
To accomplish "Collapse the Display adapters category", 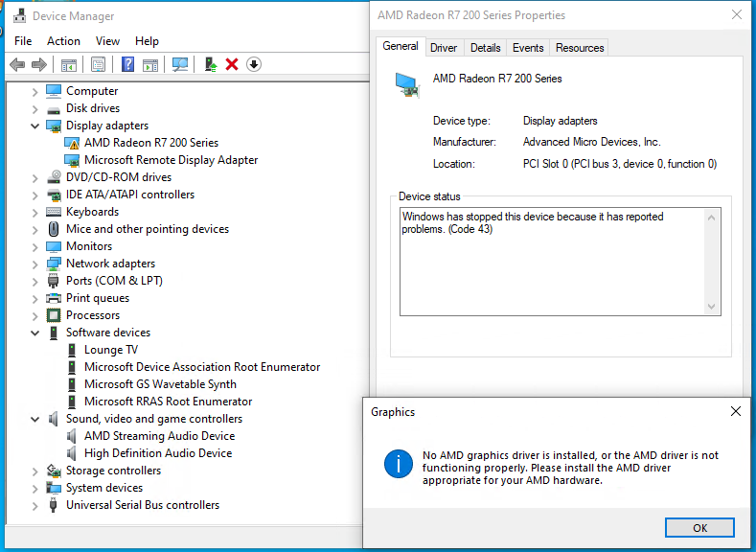I will coord(34,126).
